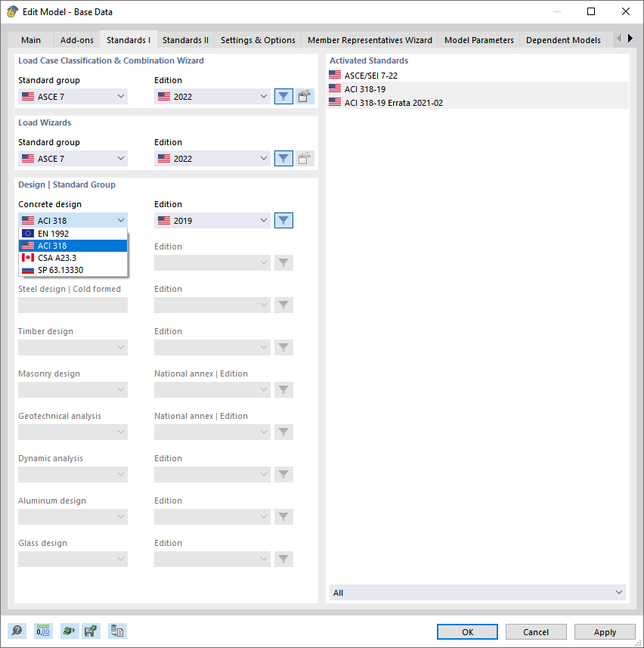The height and width of the screenshot is (648, 644).
Task: Close the Edit Model dialog
Action: coord(626,11)
